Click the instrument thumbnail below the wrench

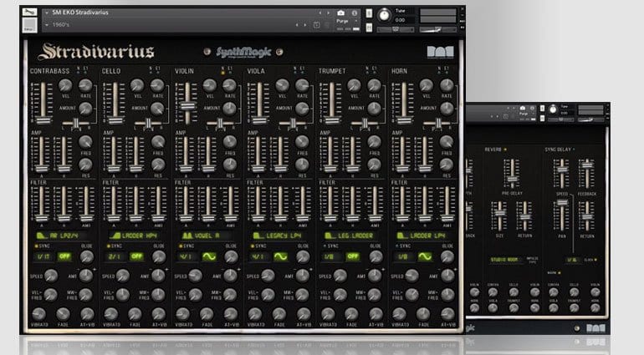(x=29, y=25)
